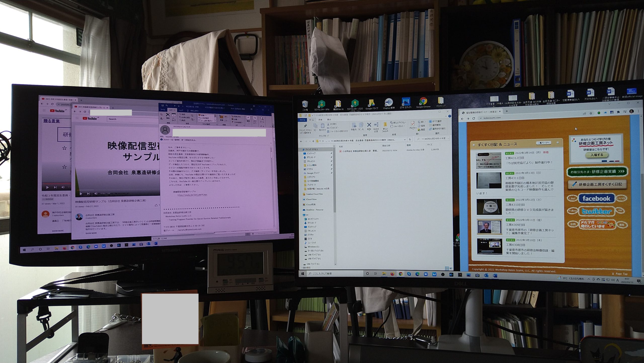Click the front YouTube video progress bar
The width and height of the screenshot is (644, 363).
pyautogui.click(x=118, y=190)
